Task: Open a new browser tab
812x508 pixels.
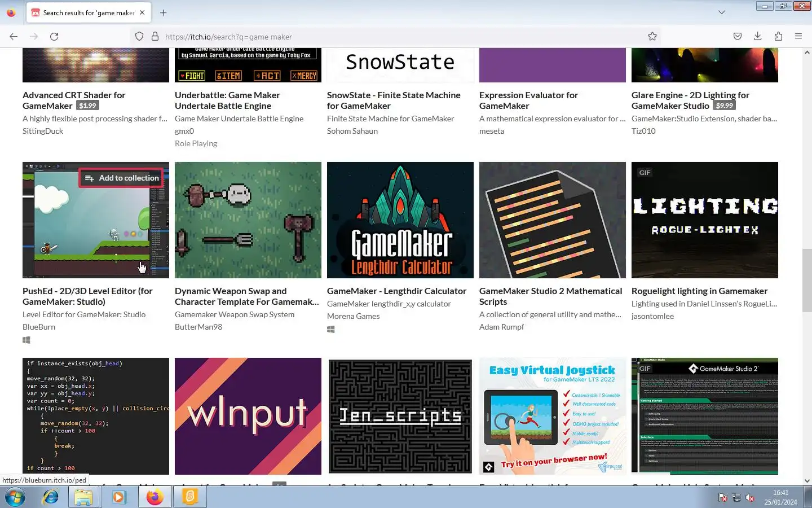Action: tap(164, 12)
